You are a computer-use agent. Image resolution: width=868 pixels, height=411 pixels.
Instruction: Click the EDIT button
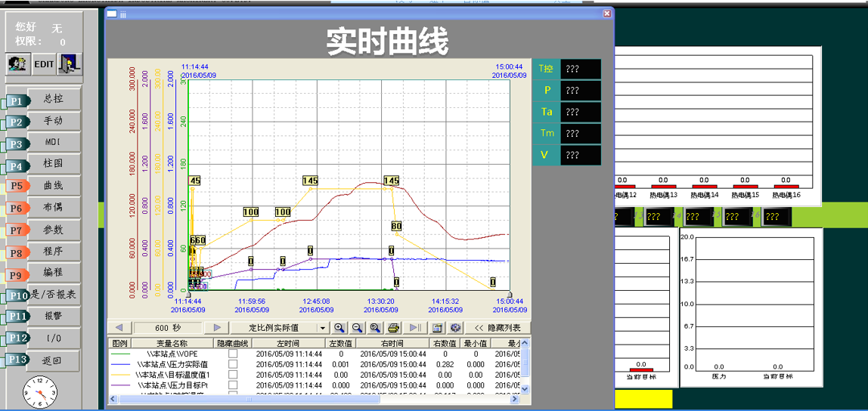(45, 63)
